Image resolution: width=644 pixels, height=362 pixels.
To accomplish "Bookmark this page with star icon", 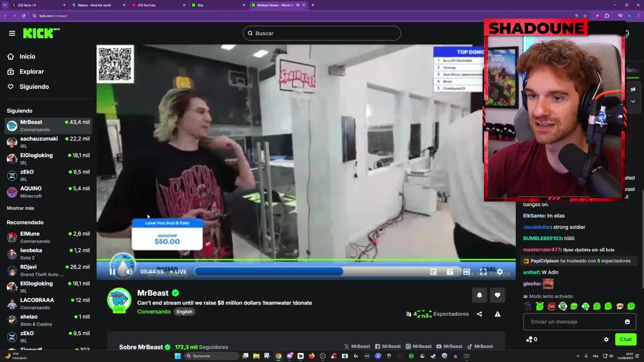I will 585,16.
